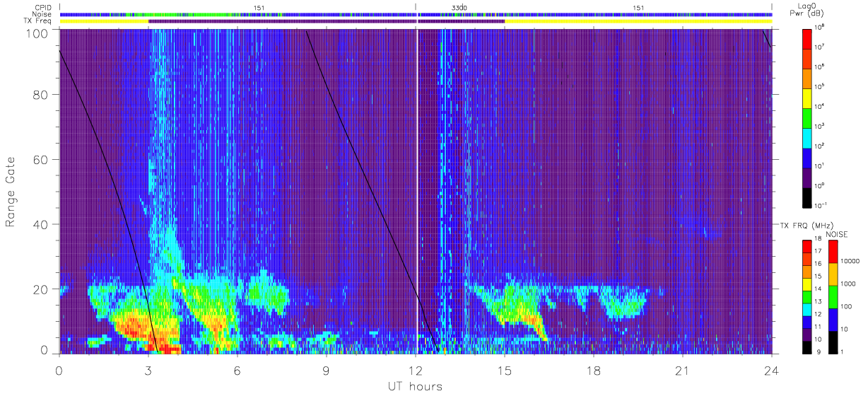The width and height of the screenshot is (868, 401).
Task: Click the white vertical line at hour 12
Action: 416,191
